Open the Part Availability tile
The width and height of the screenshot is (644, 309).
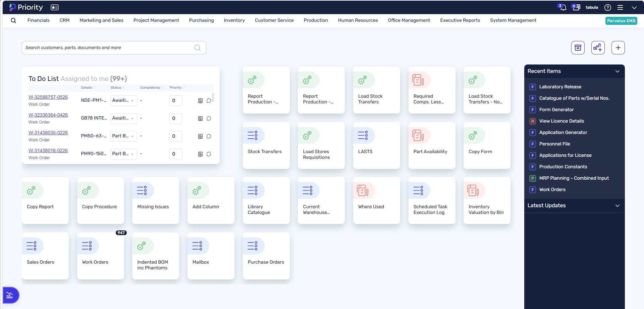pos(432,145)
